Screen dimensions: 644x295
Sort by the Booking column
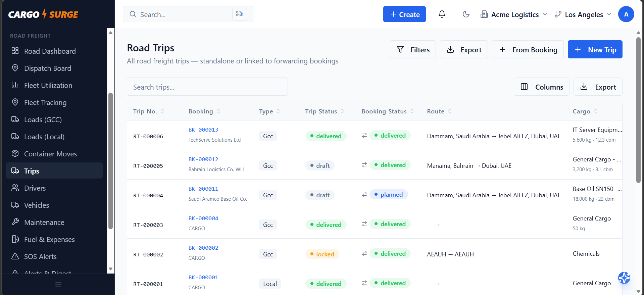point(204,111)
